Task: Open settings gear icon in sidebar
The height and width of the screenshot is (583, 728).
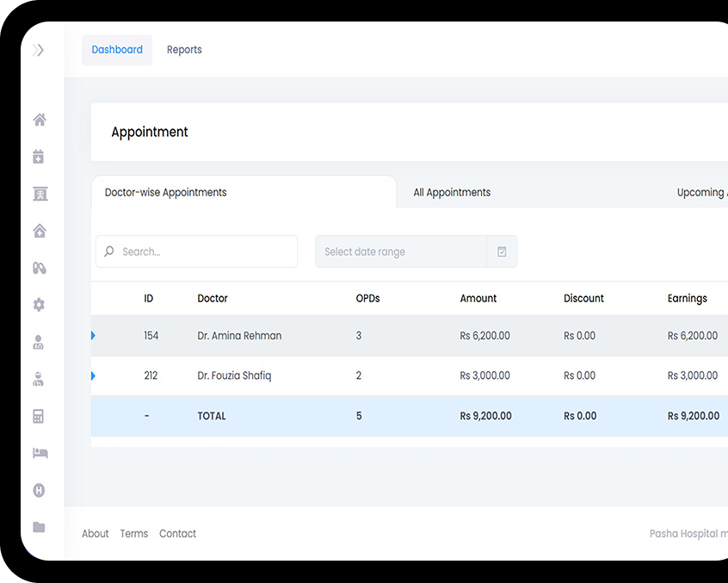Action: tap(39, 305)
